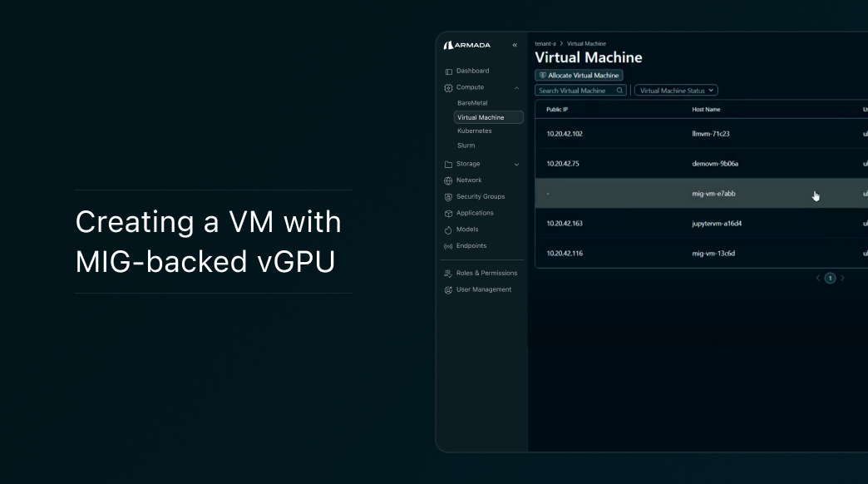Open Kubernetes under Compute

click(475, 131)
